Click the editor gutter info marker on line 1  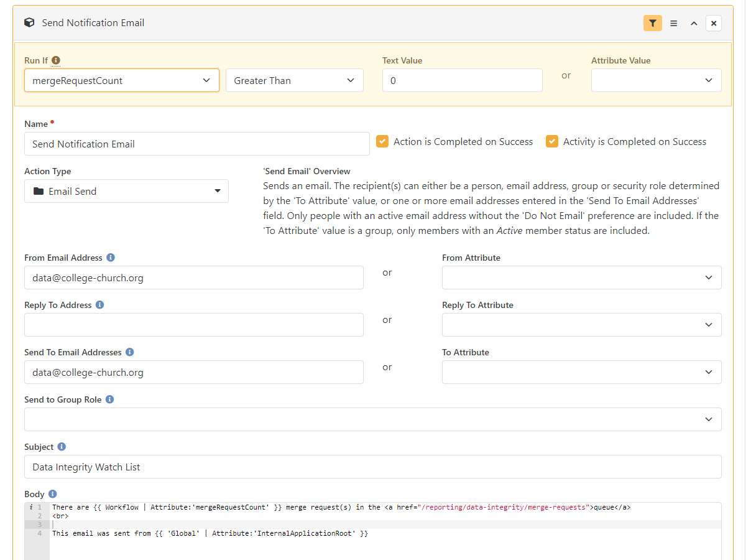(x=31, y=507)
